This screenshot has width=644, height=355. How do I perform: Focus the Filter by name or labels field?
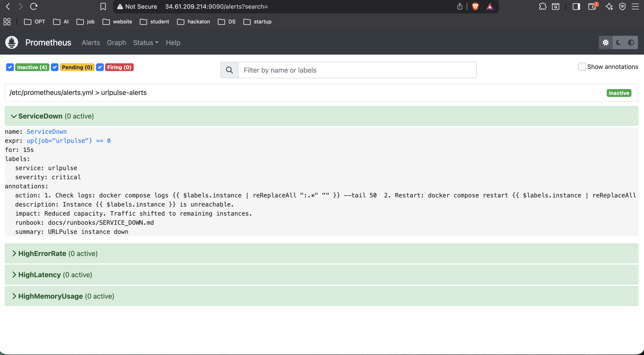click(x=357, y=70)
